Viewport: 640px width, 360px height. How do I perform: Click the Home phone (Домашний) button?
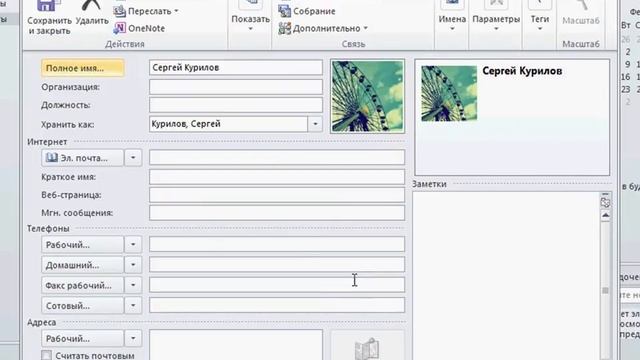pos(82,265)
